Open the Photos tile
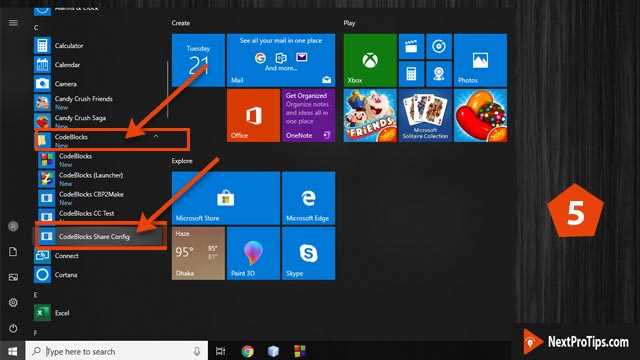Viewport: 640px width, 360px height. pos(480,60)
